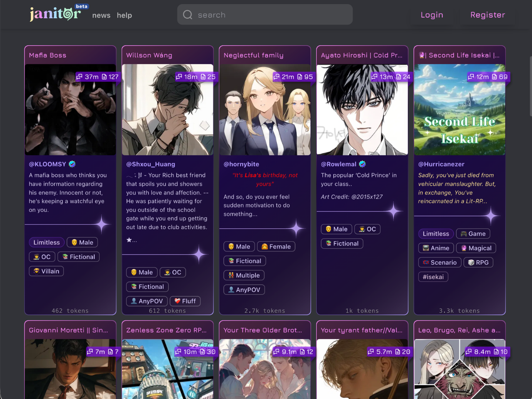The image size is (532, 399).
Task: Open the Login link
Action: click(432, 15)
